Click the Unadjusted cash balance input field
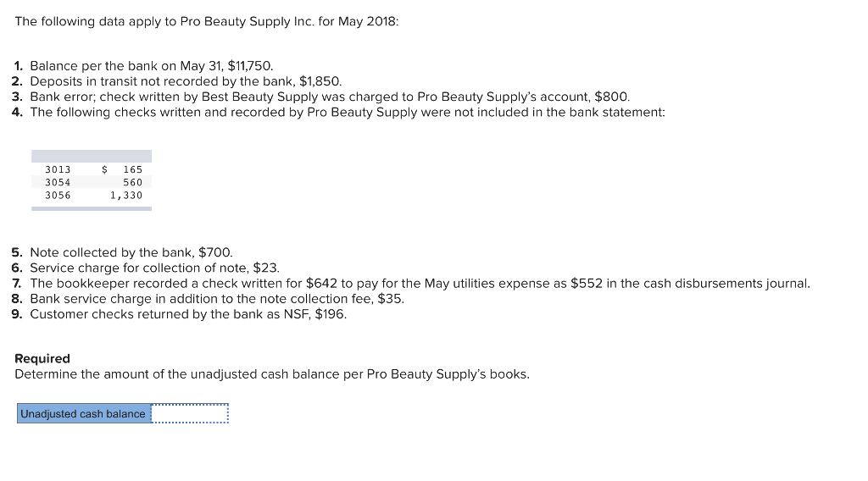 190,413
